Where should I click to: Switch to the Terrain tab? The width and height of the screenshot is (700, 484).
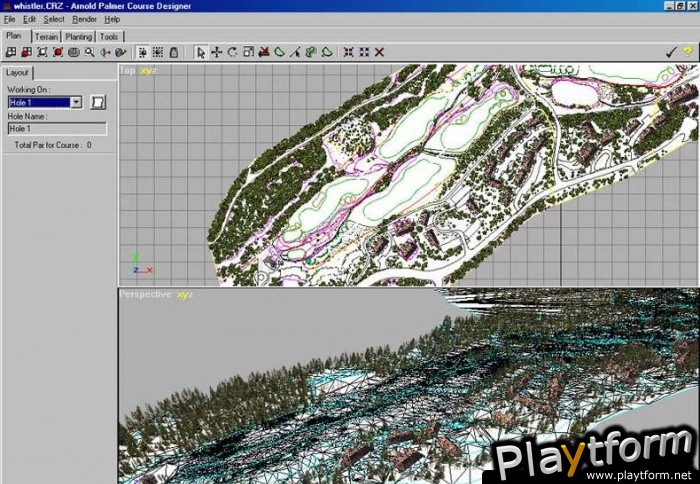point(46,37)
